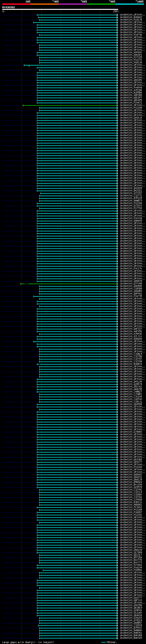
Task: Select the UniRef100_Q6INC9 label
Action: (131, 607)
